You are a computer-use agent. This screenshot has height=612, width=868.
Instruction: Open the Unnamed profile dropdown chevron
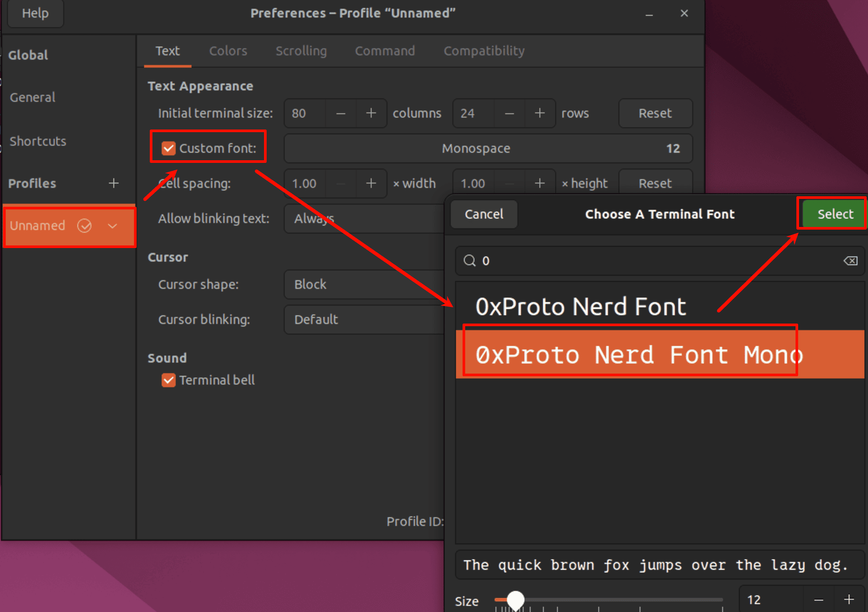113,226
